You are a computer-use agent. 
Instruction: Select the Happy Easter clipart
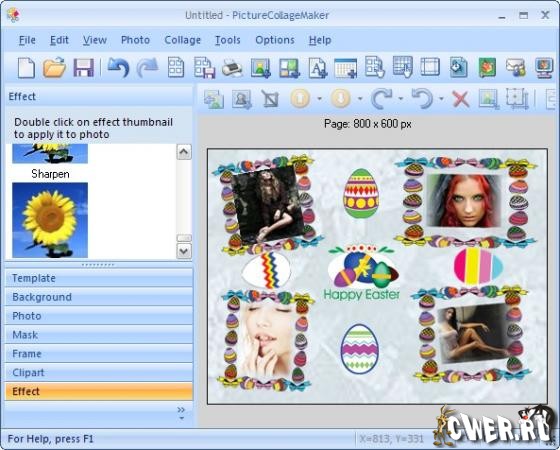pyautogui.click(x=361, y=273)
